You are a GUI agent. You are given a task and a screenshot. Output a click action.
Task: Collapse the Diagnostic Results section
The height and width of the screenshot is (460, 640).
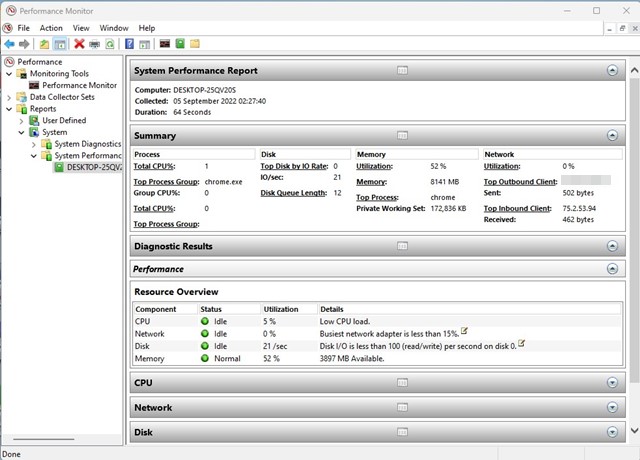[612, 246]
